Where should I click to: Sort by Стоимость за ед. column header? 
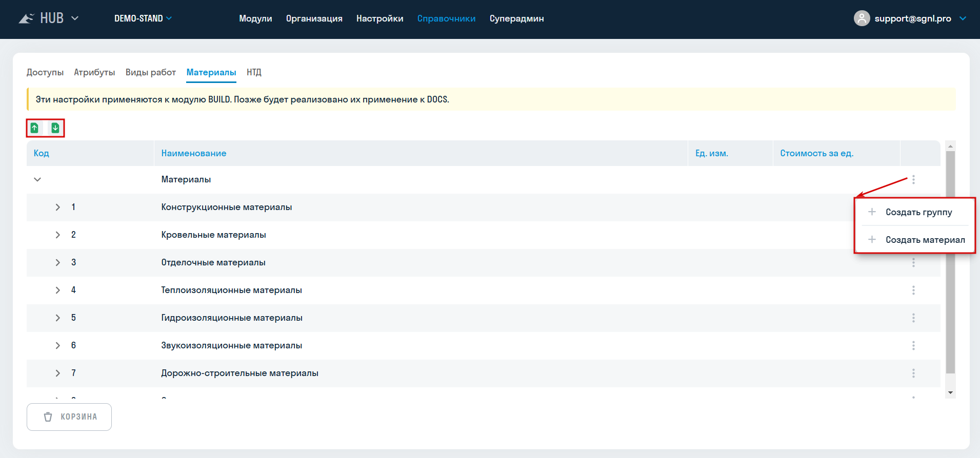point(817,153)
